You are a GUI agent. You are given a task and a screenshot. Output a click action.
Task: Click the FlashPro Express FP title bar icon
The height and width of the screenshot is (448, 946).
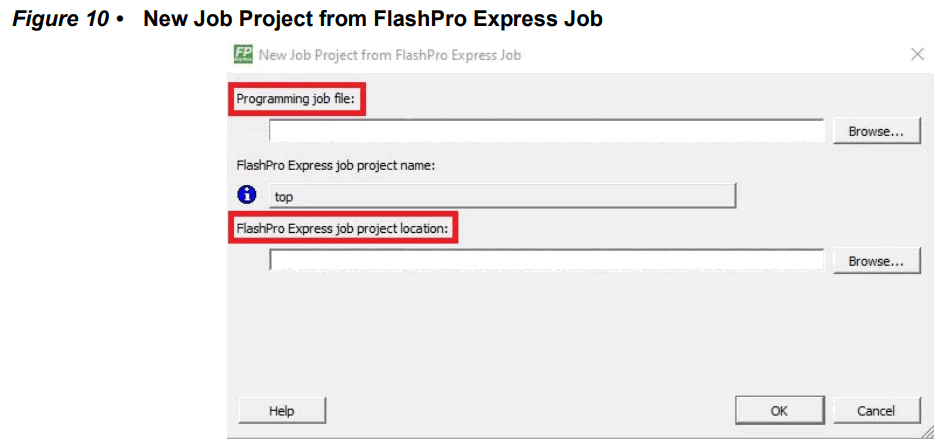click(243, 54)
